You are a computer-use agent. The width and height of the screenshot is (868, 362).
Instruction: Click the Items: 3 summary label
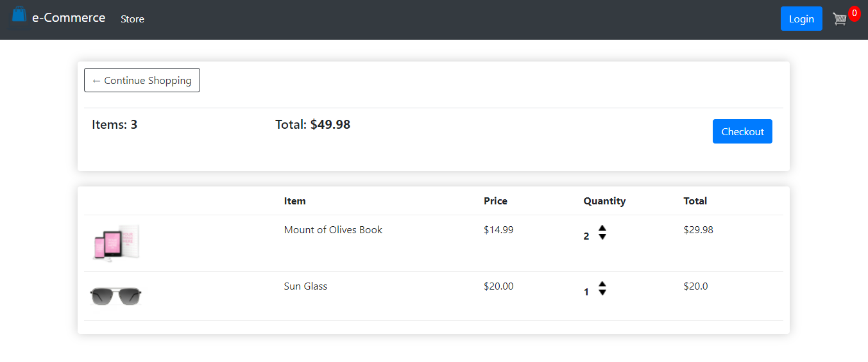[x=114, y=125]
